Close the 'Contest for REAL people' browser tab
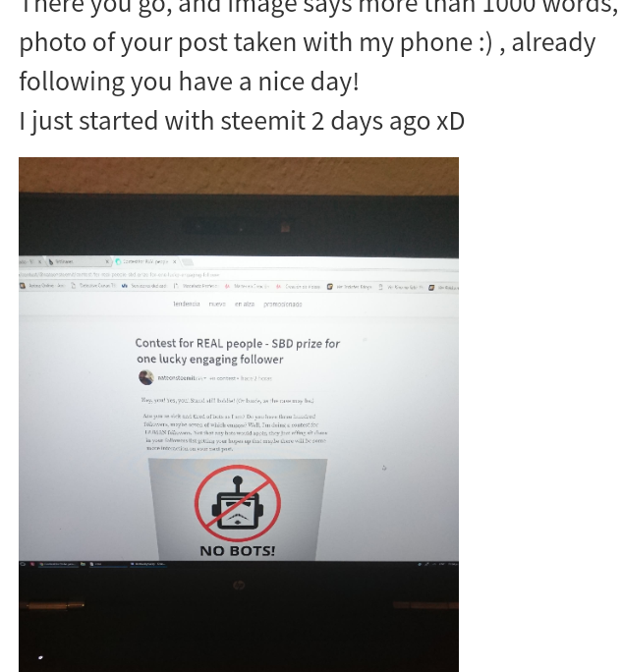The height and width of the screenshot is (672, 622). coord(175,261)
